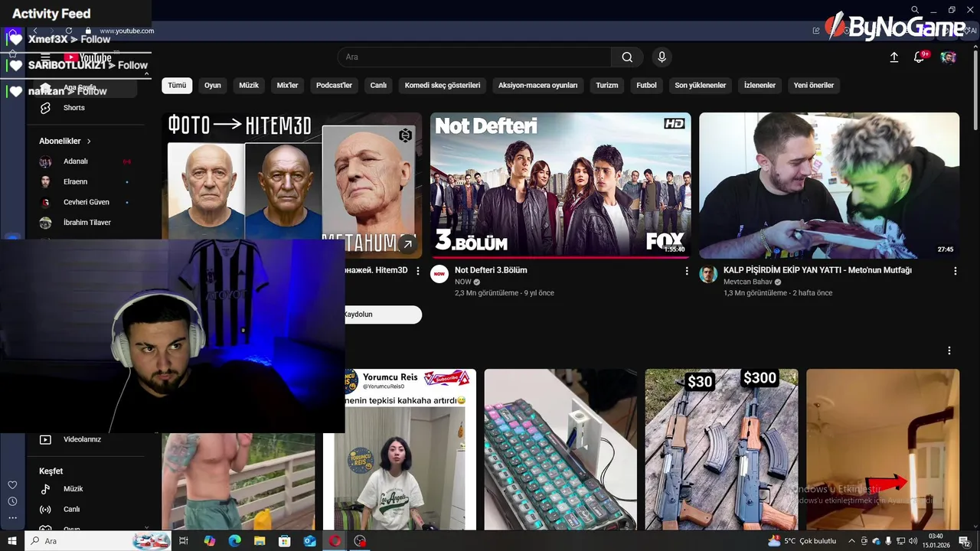Viewport: 980px width, 551px height.
Task: Open the Shorts shelf three-dot menu
Action: [x=949, y=350]
